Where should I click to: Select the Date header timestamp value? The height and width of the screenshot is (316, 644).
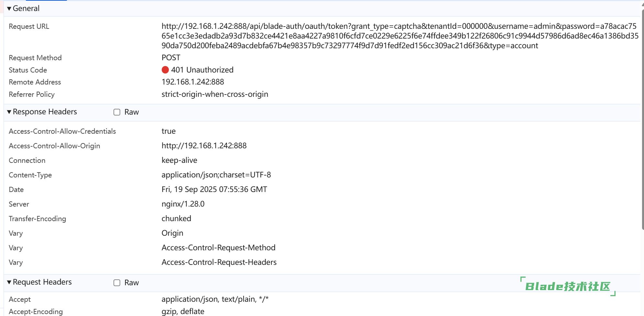214,189
